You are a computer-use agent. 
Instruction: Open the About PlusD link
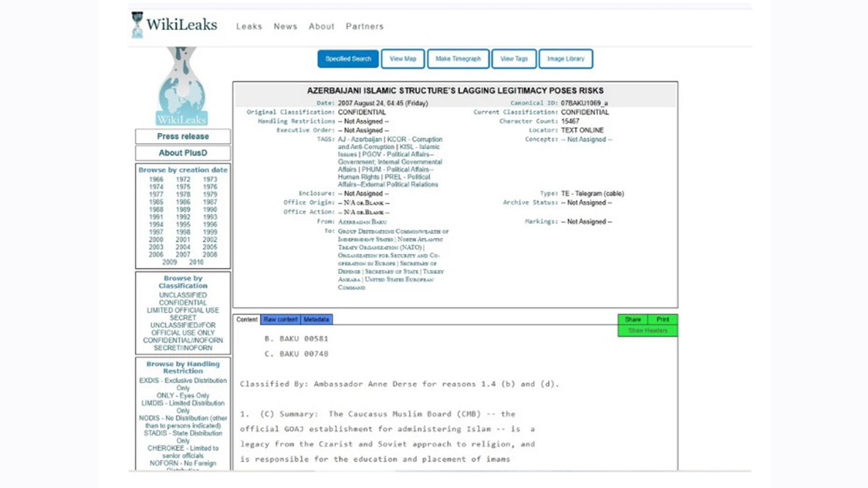point(183,153)
